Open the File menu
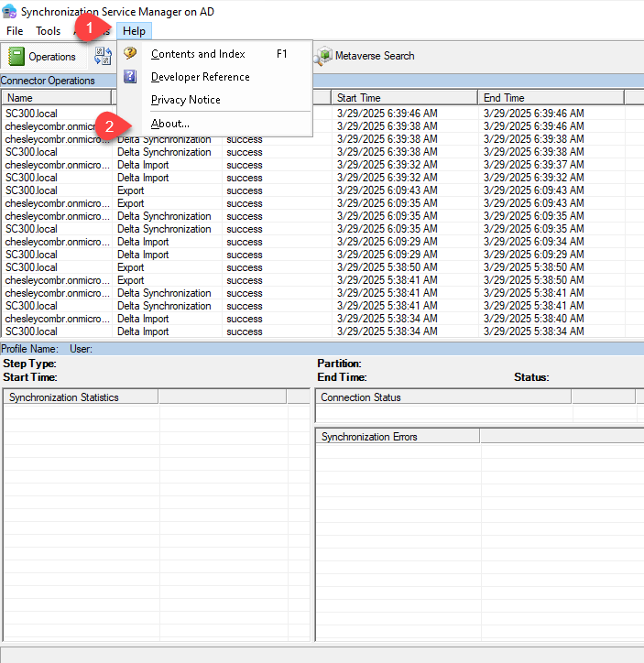 click(x=15, y=31)
